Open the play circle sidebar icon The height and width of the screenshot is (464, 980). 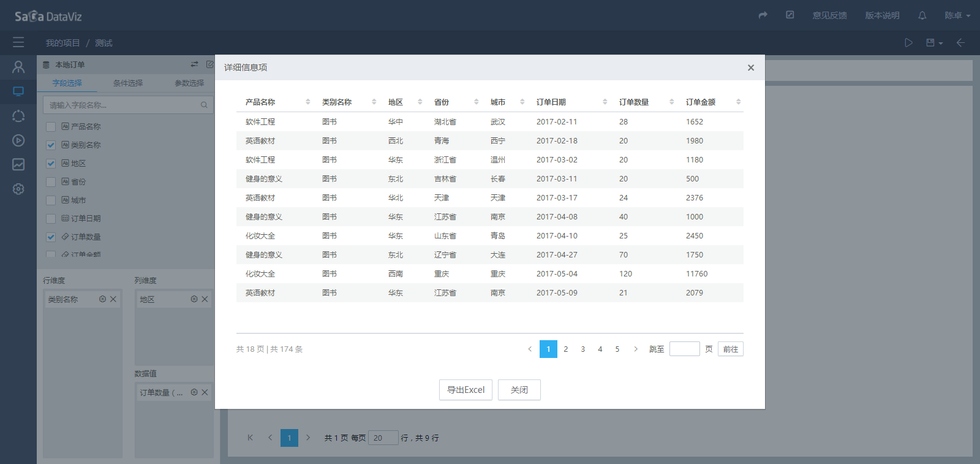tap(18, 140)
